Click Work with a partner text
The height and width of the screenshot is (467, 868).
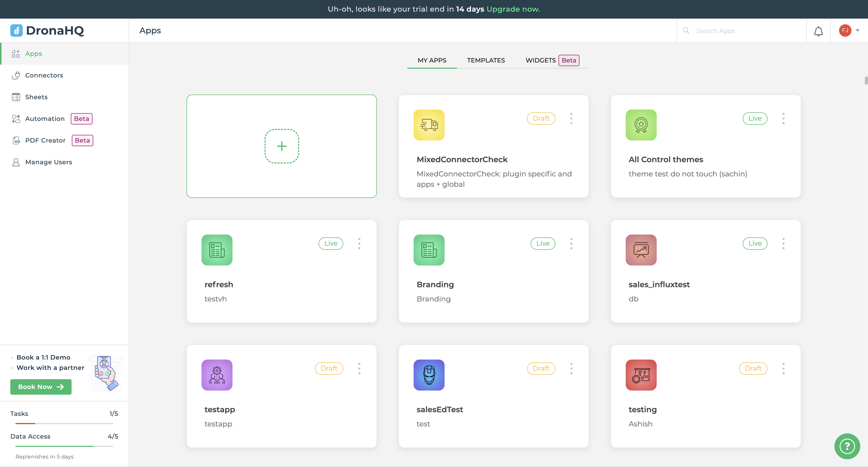coord(51,368)
